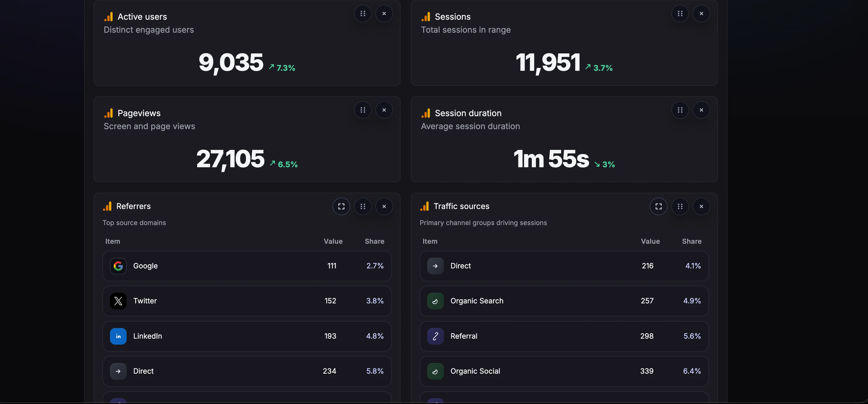868x404 pixels.
Task: Close the Traffic sources widget
Action: (701, 206)
